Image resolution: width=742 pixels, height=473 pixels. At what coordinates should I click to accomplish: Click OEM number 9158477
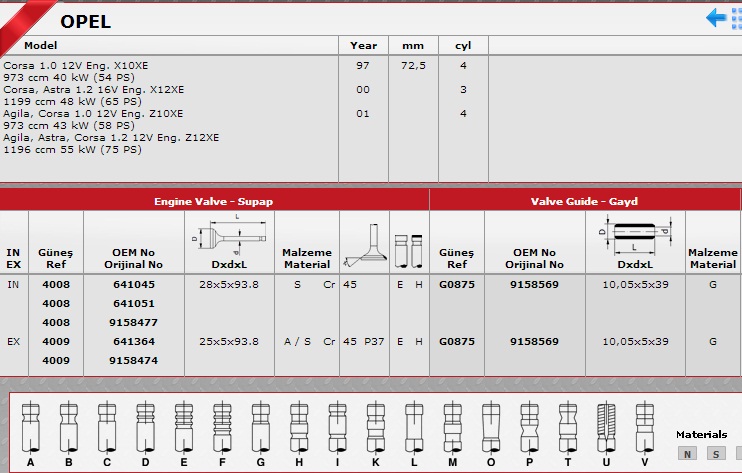[x=133, y=322]
